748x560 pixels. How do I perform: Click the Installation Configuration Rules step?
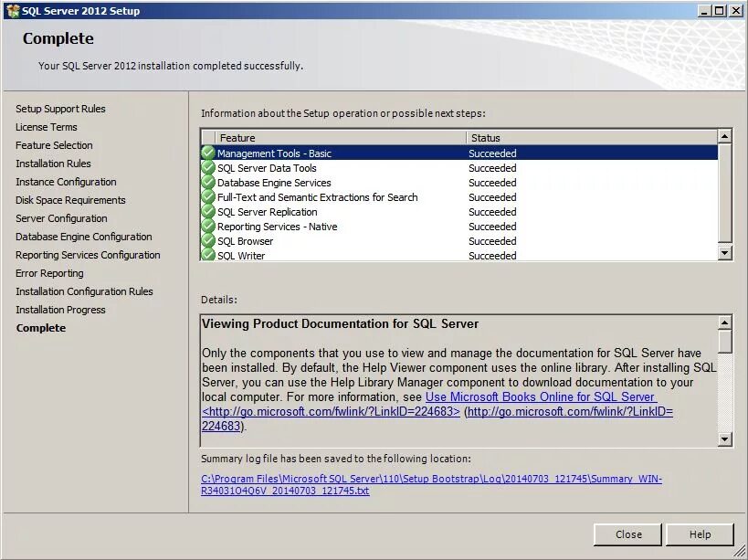tap(84, 291)
